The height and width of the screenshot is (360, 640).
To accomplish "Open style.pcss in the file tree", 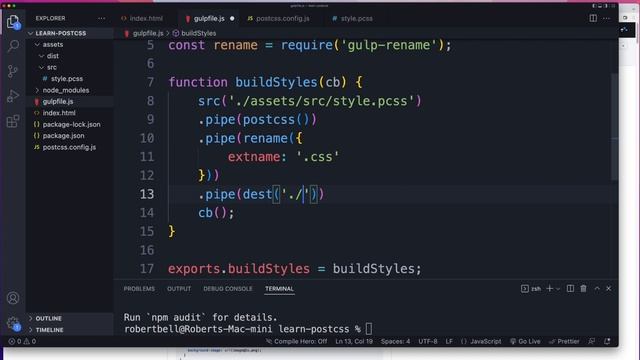I will 67,79.
